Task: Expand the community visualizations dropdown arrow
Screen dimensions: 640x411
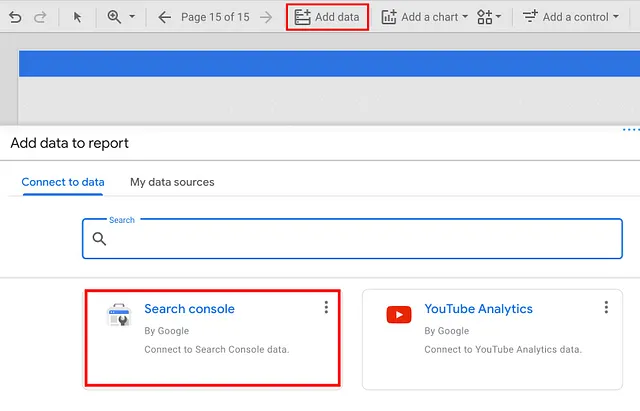Action: coord(498,17)
